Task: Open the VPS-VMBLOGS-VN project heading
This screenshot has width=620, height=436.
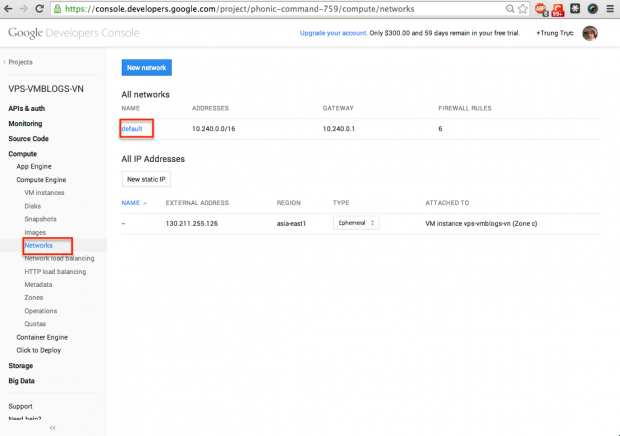Action: pos(46,89)
